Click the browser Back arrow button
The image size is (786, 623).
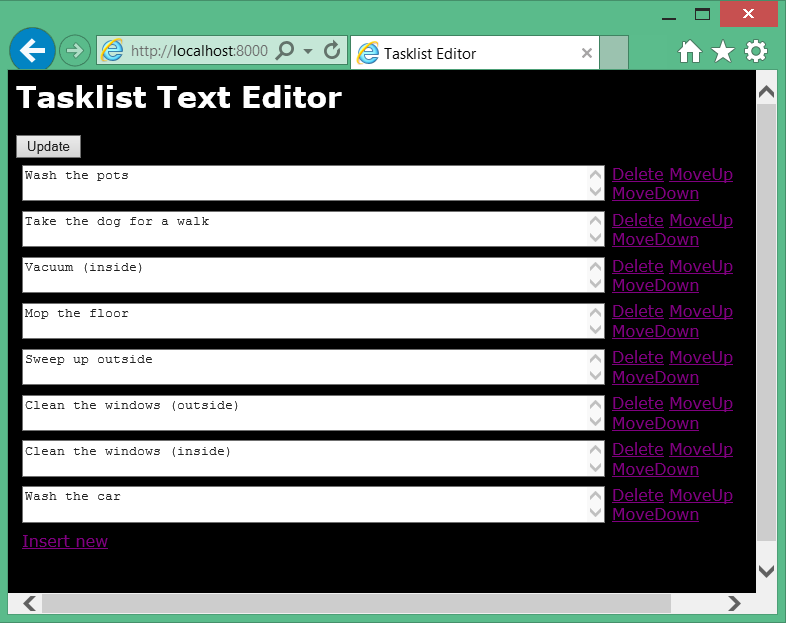[32, 50]
